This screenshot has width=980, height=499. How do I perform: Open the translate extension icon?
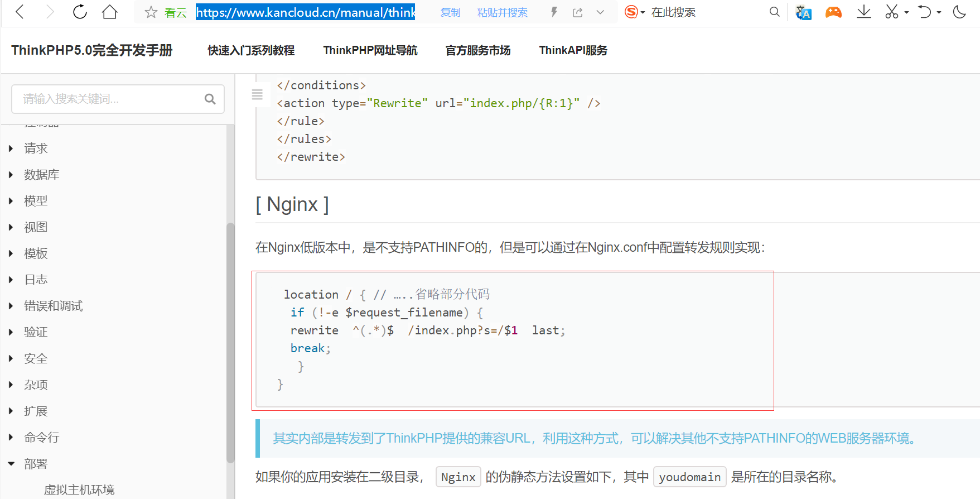[803, 12]
